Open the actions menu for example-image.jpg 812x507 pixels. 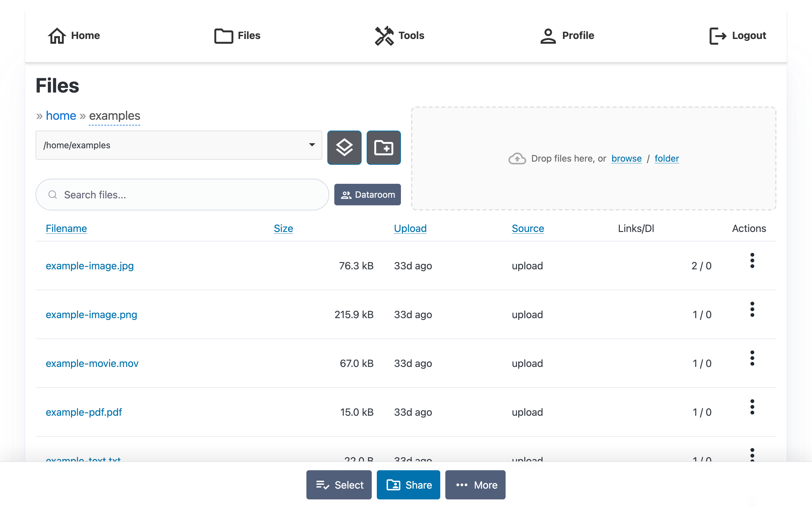[x=753, y=260]
